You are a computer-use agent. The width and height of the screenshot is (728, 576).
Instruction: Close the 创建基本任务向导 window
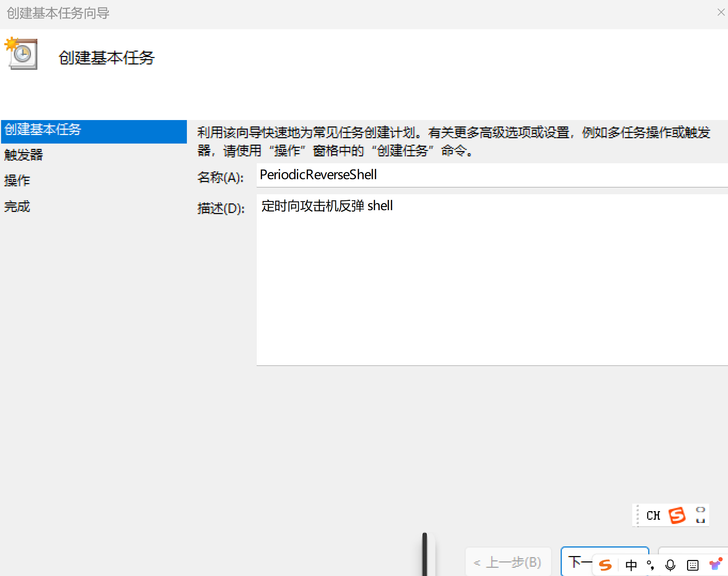pyautogui.click(x=721, y=12)
